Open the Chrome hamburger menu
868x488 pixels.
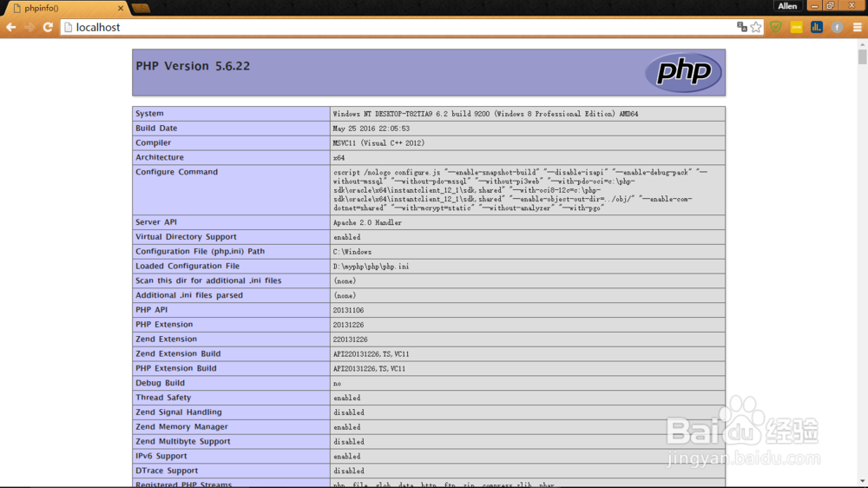857,27
